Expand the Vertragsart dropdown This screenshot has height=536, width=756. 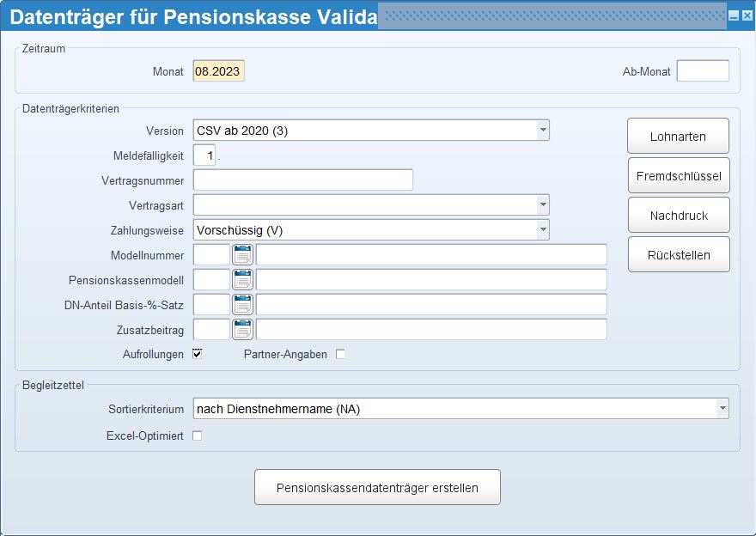coord(543,204)
